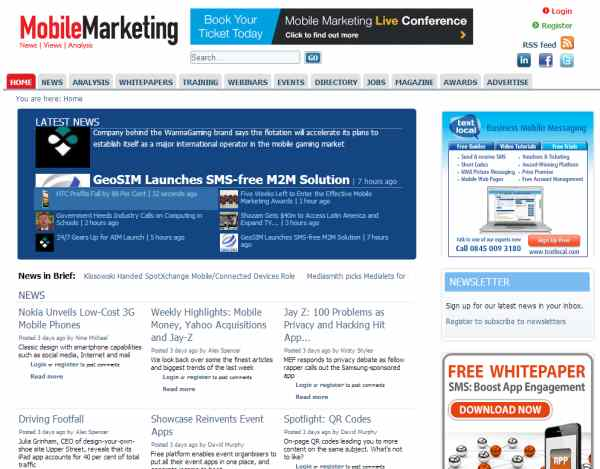Click the arrow on Live Conference banner
This screenshot has height=469, width=600.
click(x=463, y=35)
